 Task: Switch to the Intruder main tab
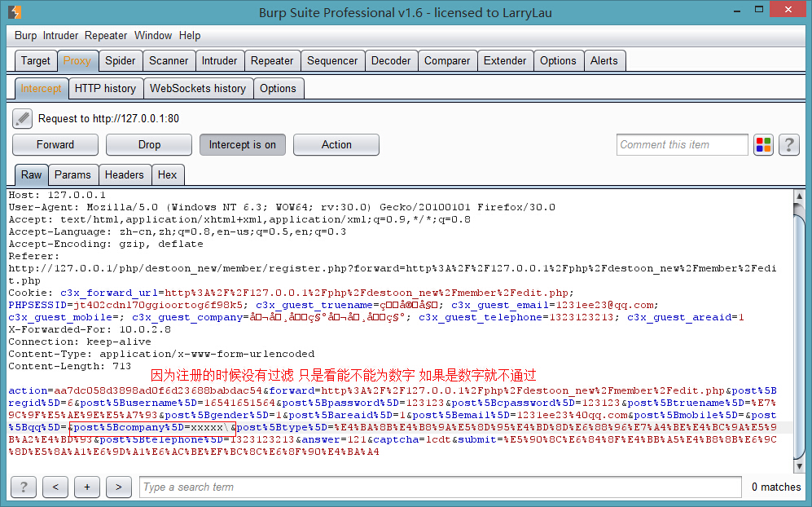(x=220, y=60)
